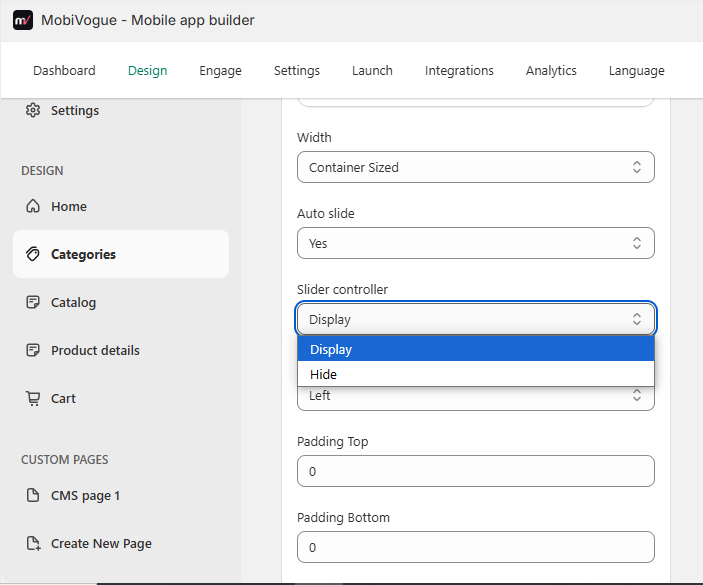Open the Catalog design page
The width and height of the screenshot is (703, 585).
(73, 303)
